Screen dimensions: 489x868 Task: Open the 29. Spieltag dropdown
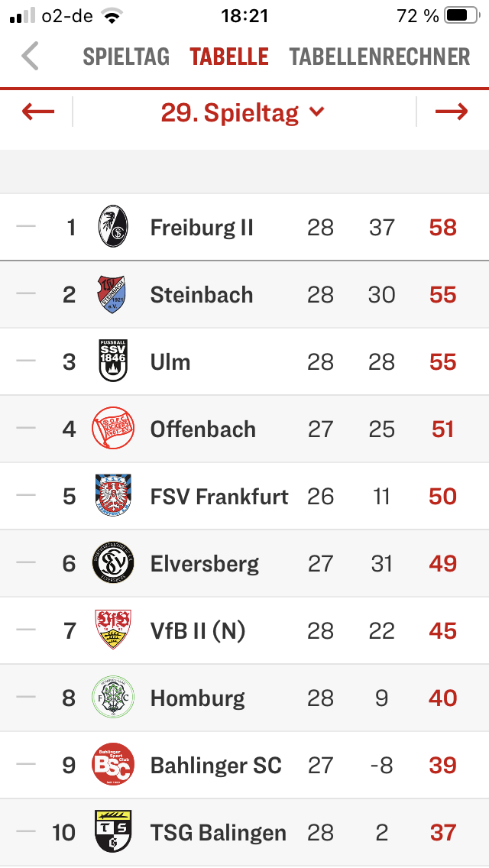(242, 113)
